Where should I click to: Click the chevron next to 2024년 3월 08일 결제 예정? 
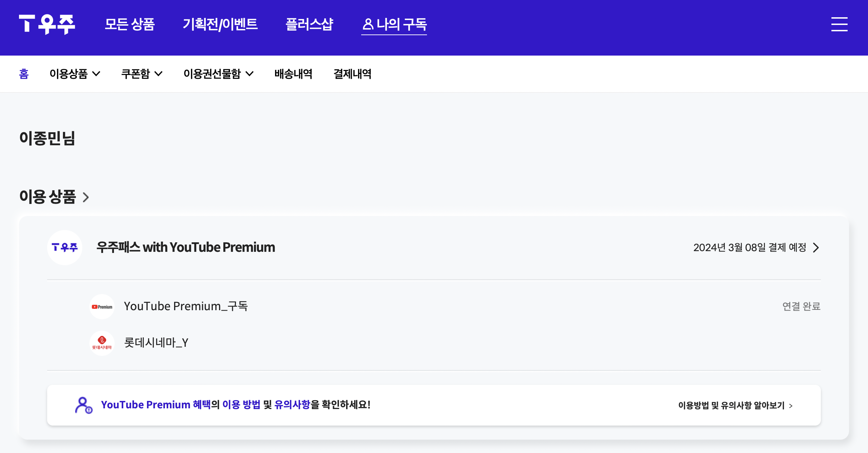[x=816, y=248]
